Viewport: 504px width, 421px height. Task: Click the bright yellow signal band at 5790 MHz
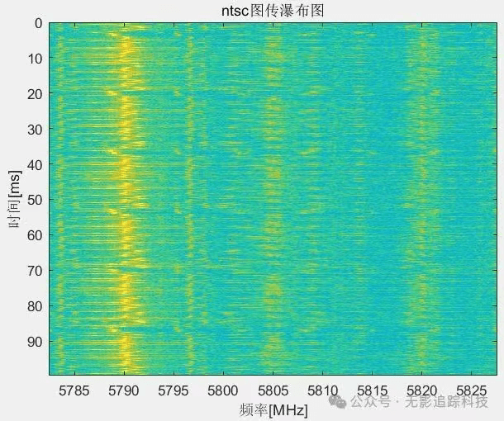(x=124, y=198)
